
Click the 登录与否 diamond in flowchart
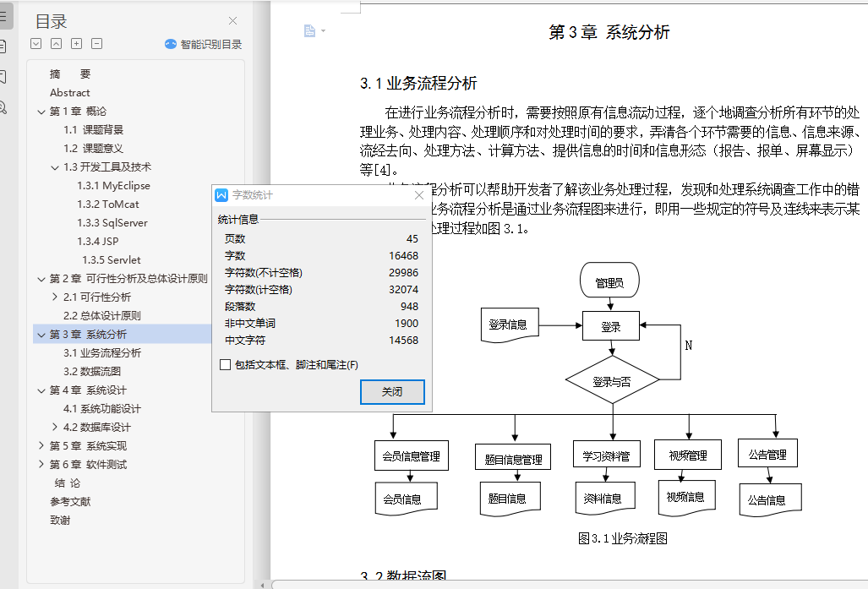[x=612, y=381]
